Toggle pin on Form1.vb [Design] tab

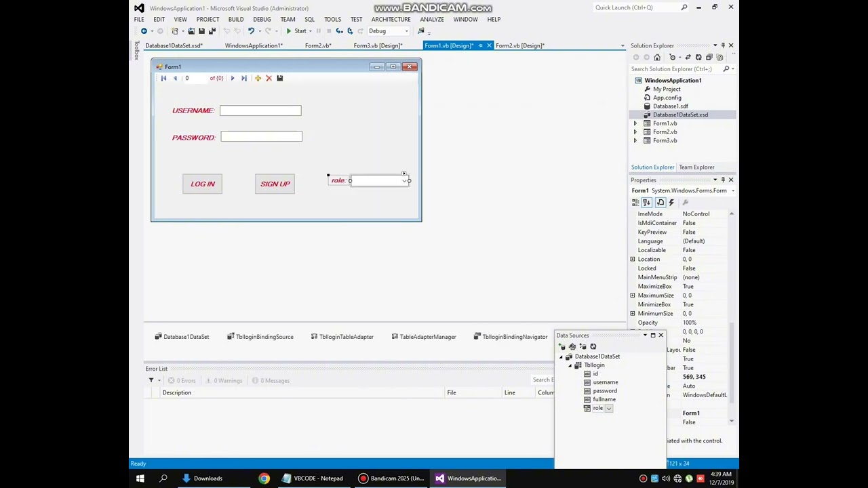[x=480, y=45]
